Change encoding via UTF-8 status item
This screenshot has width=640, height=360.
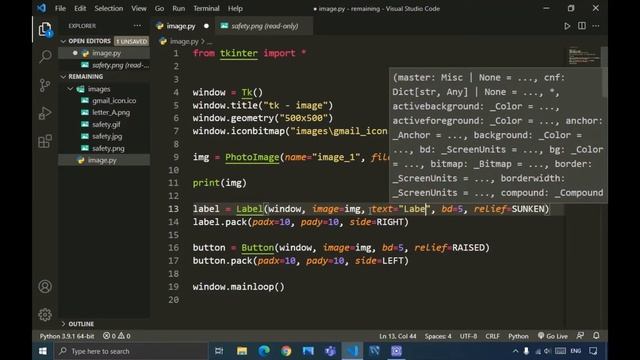468,336
